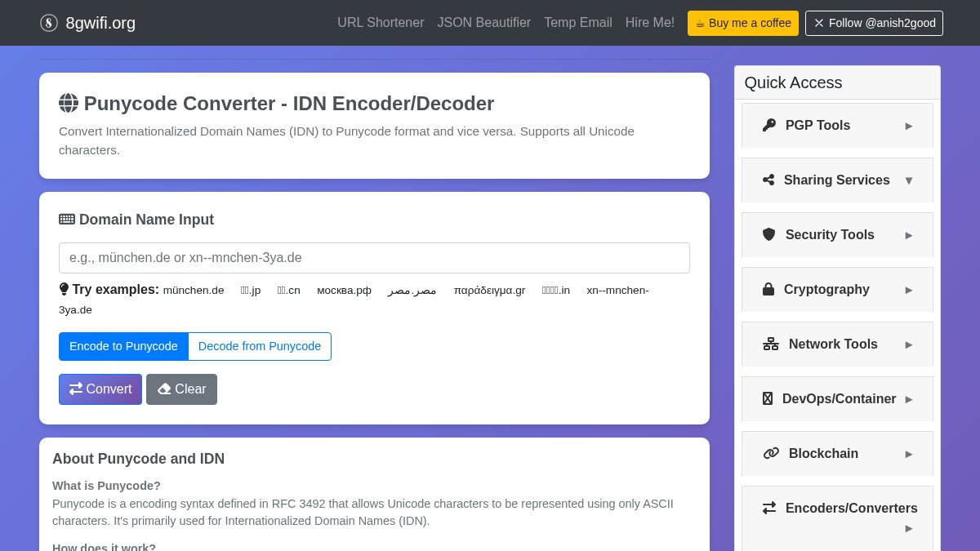Click the chain link icon of Blockchain

pos(771,453)
